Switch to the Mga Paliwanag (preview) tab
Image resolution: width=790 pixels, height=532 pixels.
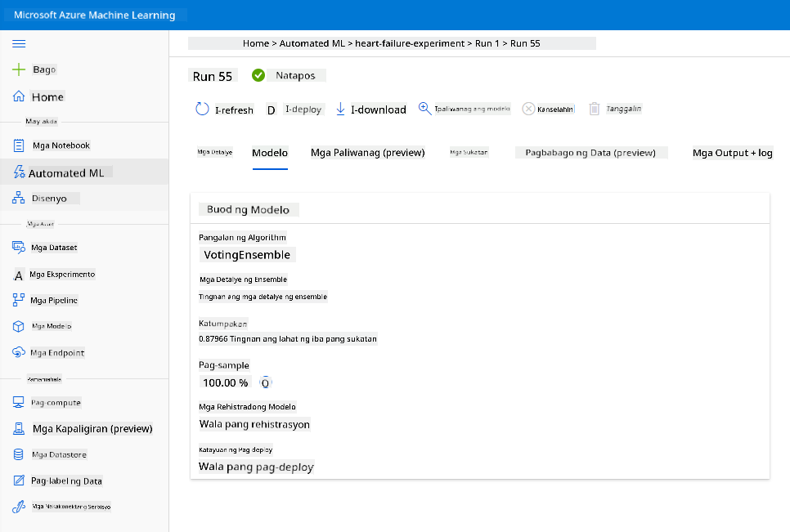pyautogui.click(x=368, y=153)
